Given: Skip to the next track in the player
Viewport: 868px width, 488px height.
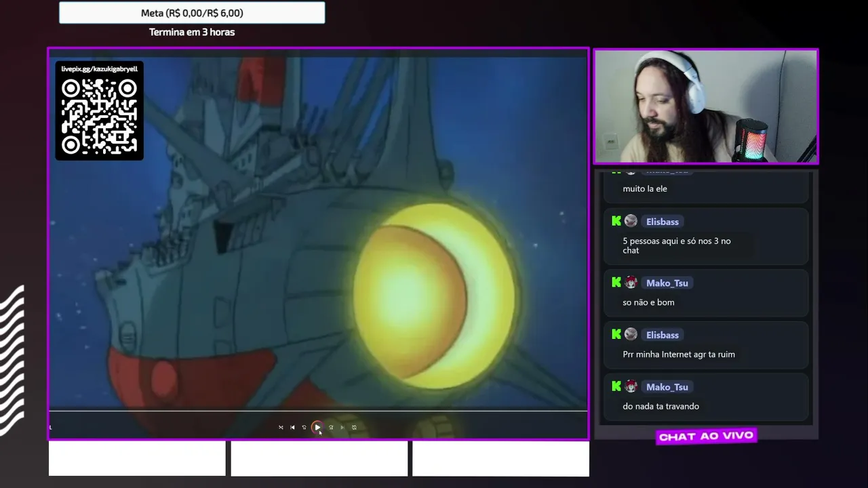Looking at the screenshot, I should (x=342, y=428).
